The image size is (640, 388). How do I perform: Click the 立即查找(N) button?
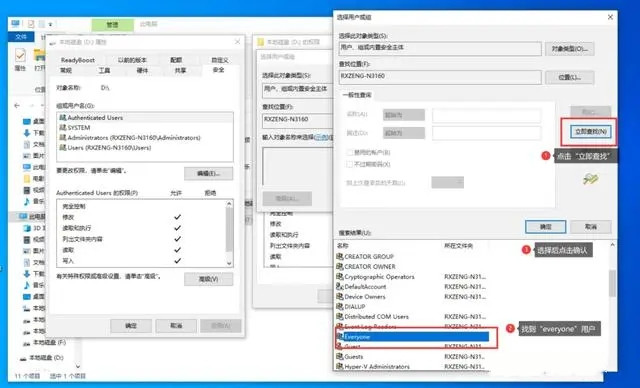click(x=591, y=131)
